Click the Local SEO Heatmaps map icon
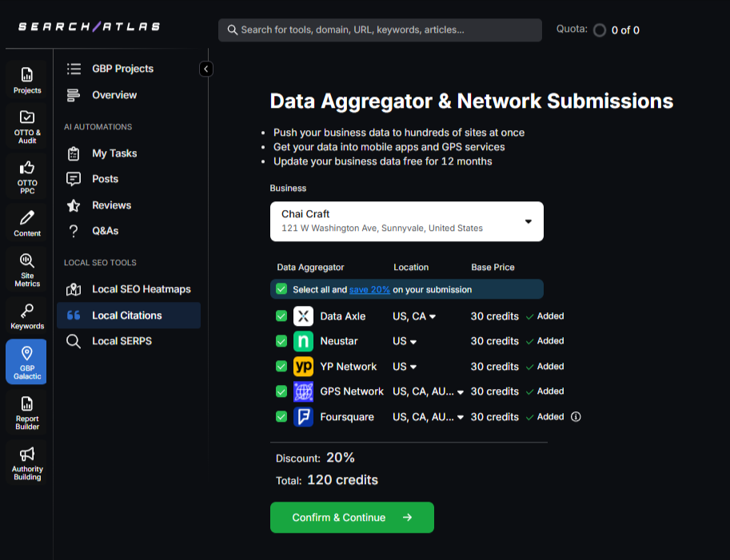Viewport: 730px width, 560px height. (x=74, y=289)
